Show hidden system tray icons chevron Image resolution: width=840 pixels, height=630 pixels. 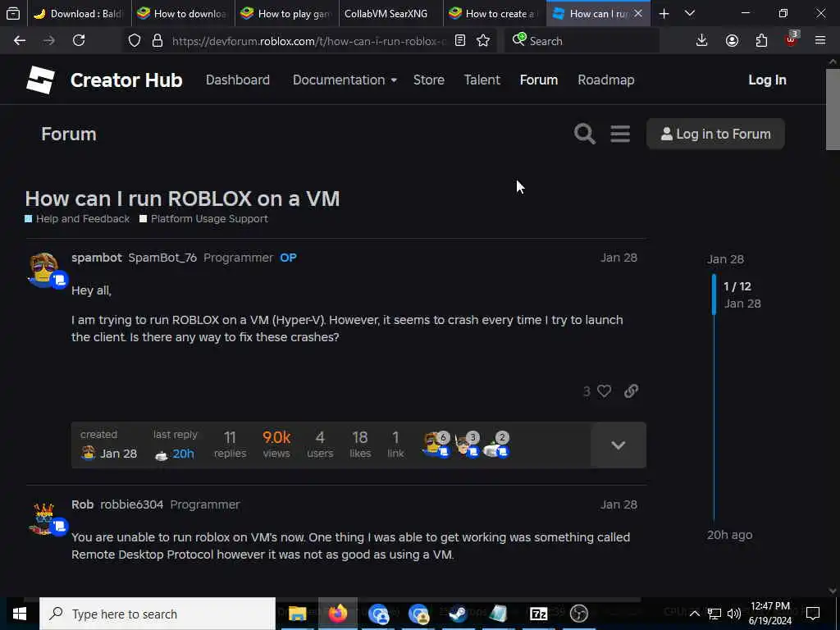[694, 614]
